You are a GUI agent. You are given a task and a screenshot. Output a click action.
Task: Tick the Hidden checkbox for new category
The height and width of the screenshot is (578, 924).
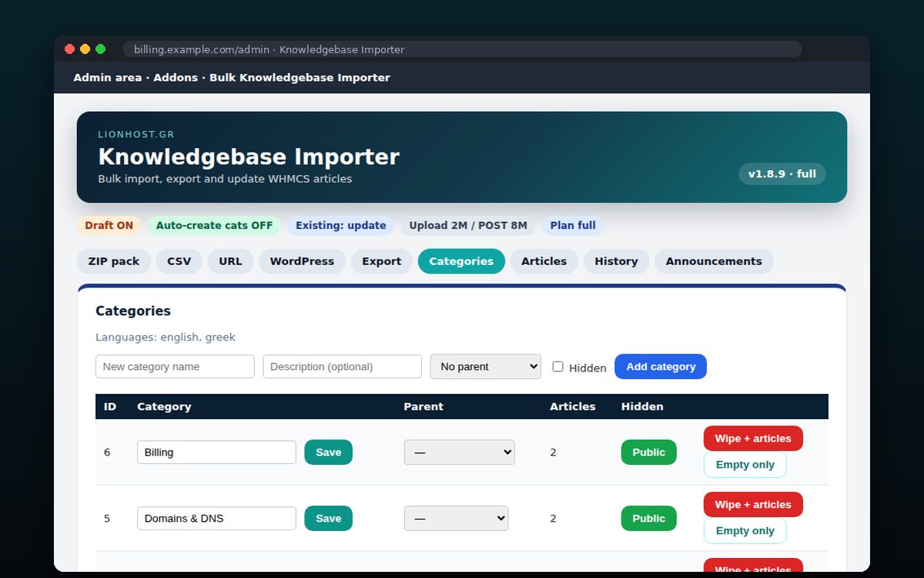pos(558,367)
